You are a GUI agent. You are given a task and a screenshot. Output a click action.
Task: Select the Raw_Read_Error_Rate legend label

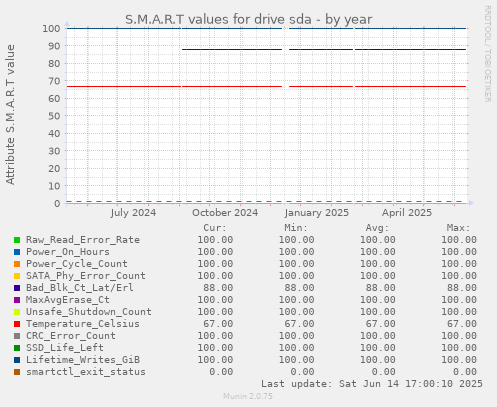[x=83, y=240]
